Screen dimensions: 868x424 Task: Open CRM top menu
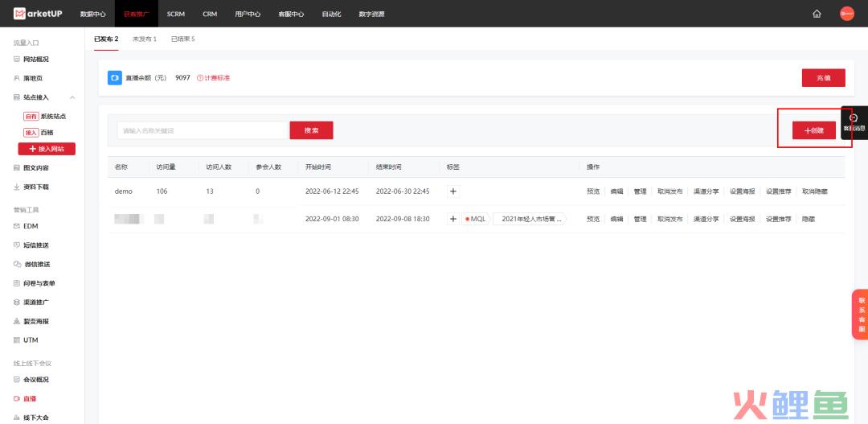click(x=210, y=14)
